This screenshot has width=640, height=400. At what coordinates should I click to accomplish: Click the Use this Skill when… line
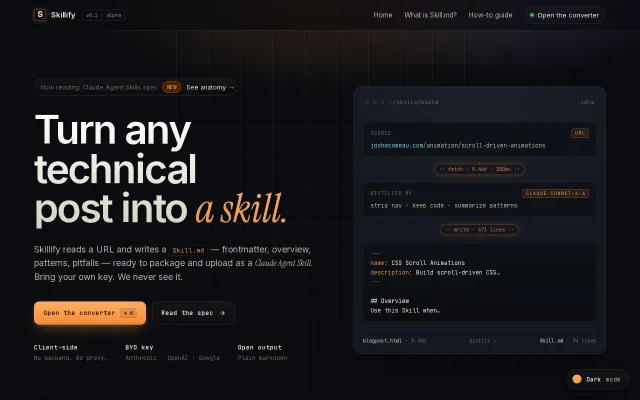(405, 311)
